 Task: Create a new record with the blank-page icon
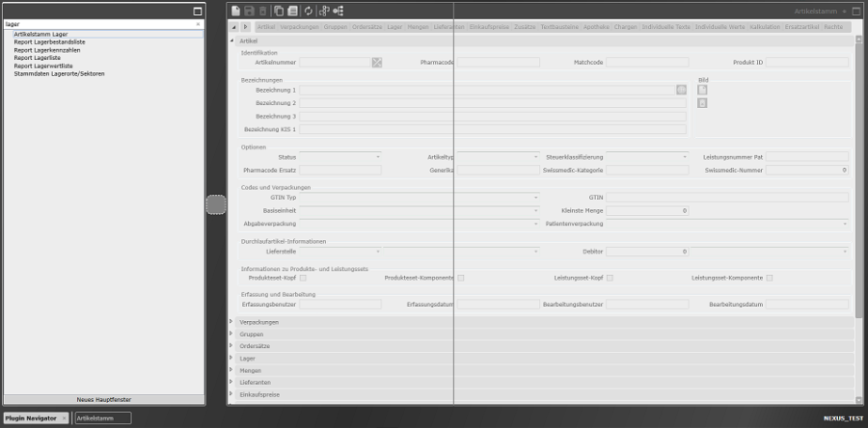(x=236, y=11)
